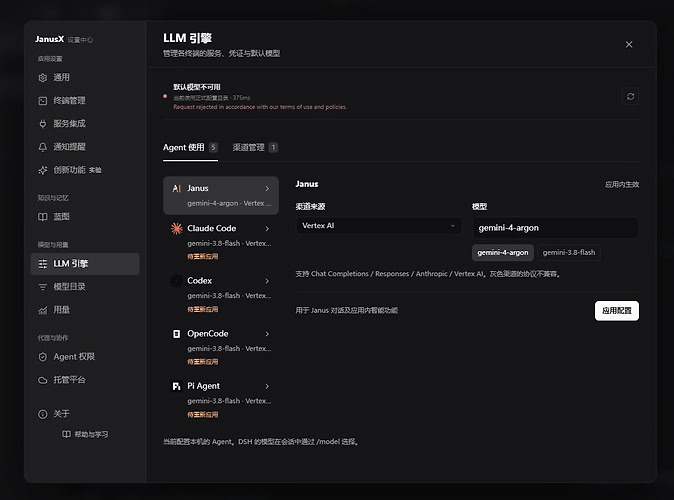
Task: Click the JanusX title in the sidebar
Action: (49, 39)
